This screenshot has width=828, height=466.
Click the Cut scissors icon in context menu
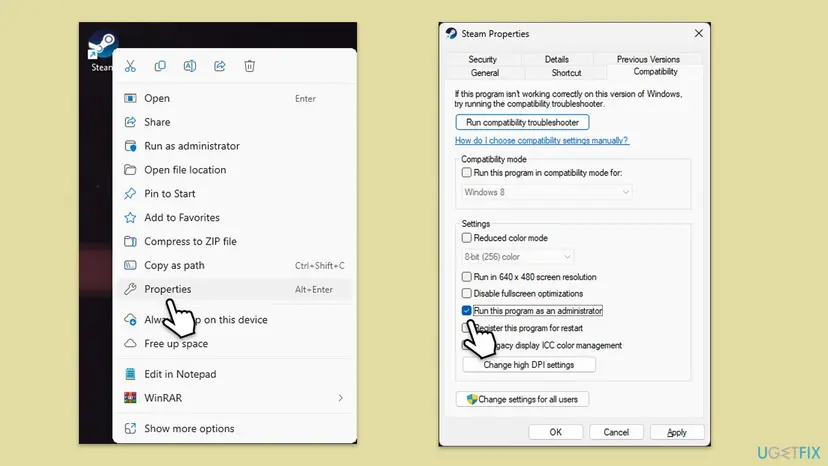(x=130, y=66)
